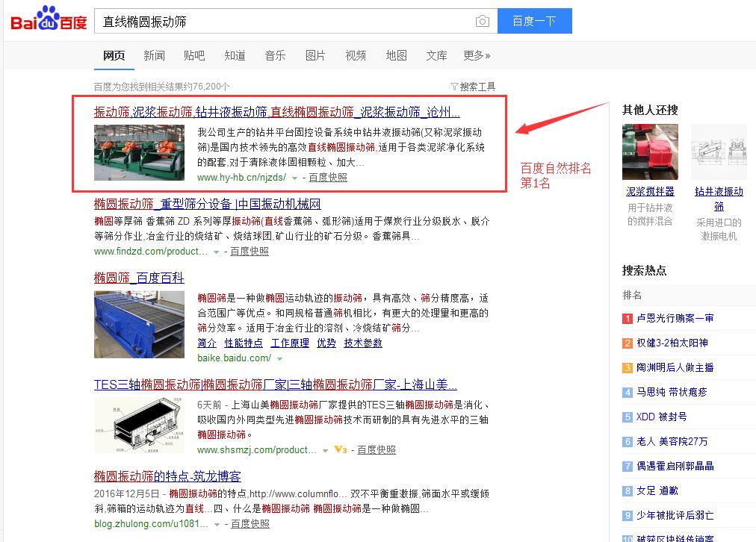Screen dimensions: 756x542
Task: Switch to the 图片 tab
Action: coord(315,55)
